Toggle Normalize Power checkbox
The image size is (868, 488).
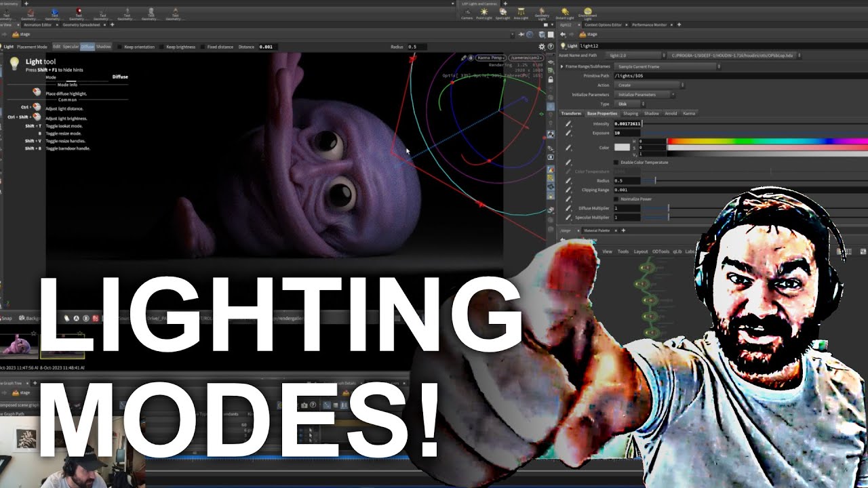coord(616,199)
